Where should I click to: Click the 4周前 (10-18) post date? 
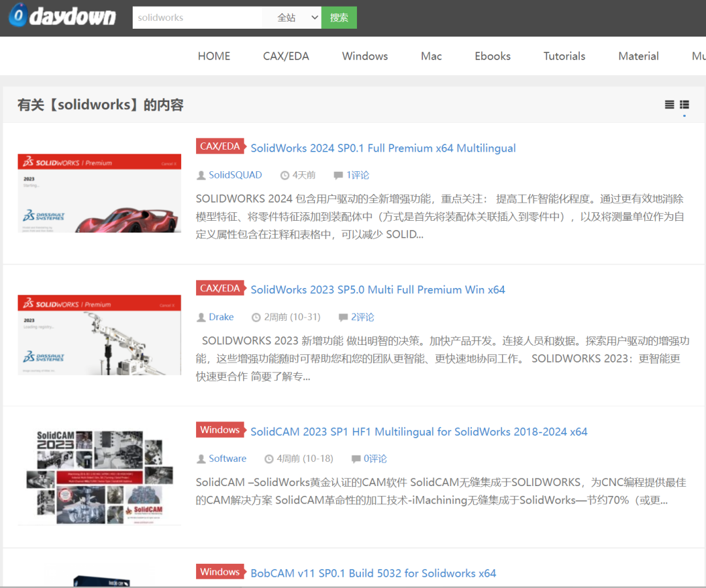pos(305,459)
